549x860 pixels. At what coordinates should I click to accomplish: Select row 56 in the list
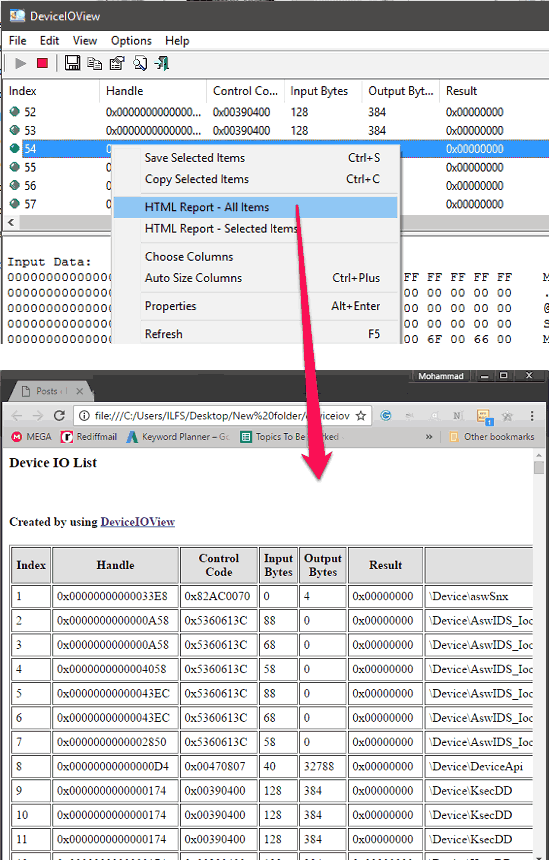[x=276, y=186]
